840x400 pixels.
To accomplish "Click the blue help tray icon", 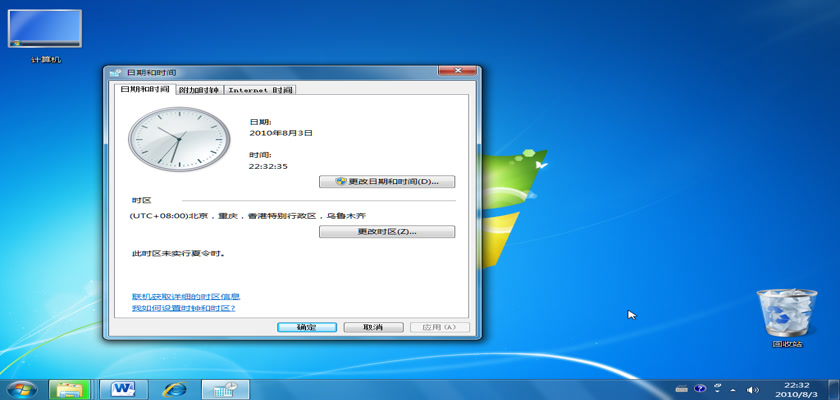I will click(x=700, y=388).
